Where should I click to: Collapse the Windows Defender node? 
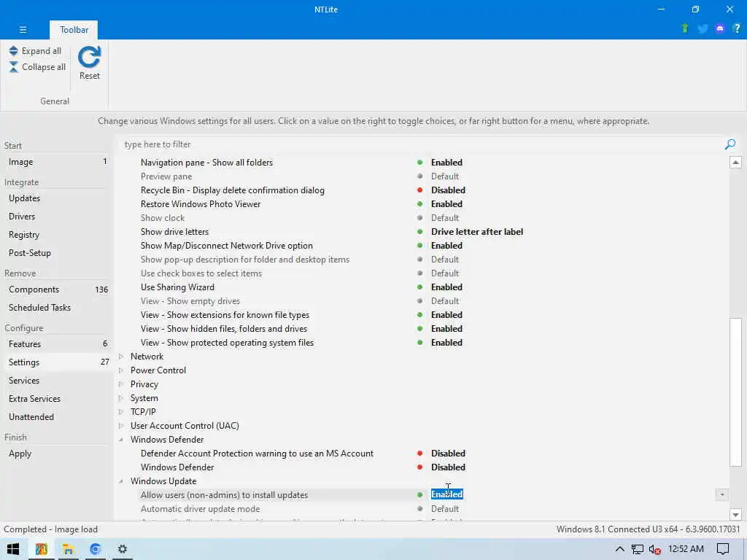click(121, 440)
